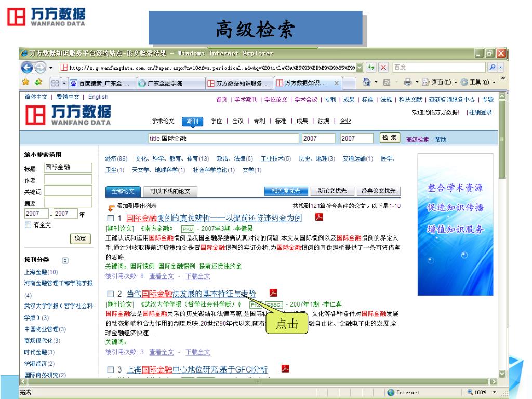The height and width of the screenshot is (399, 532).
Task: Click the Internet zone globe icon in status bar
Action: pos(391,392)
